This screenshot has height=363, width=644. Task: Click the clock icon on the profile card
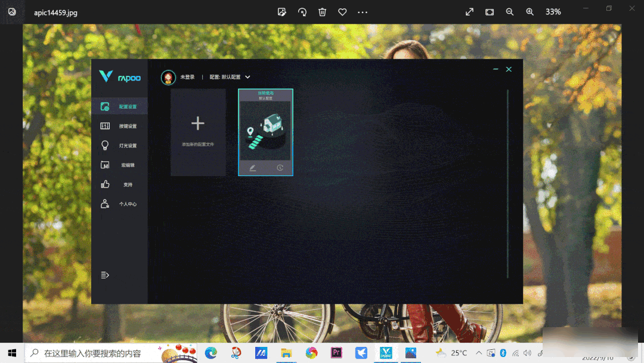(280, 168)
